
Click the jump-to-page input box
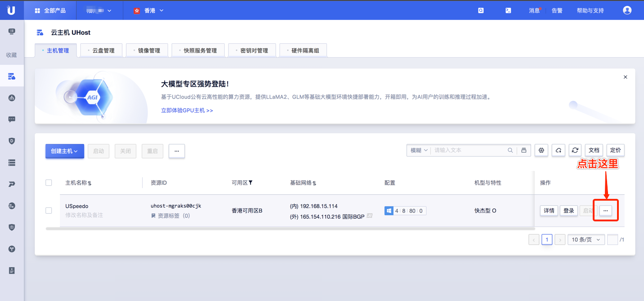click(612, 240)
